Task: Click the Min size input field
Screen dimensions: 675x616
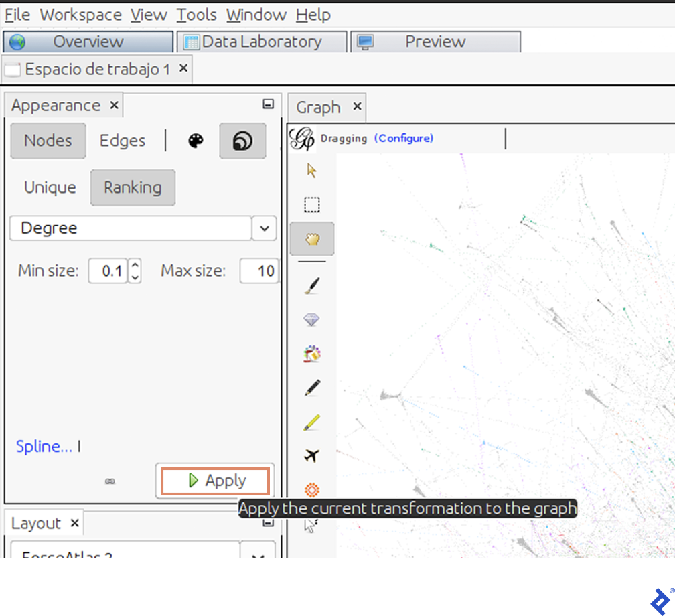Action: pos(108,271)
